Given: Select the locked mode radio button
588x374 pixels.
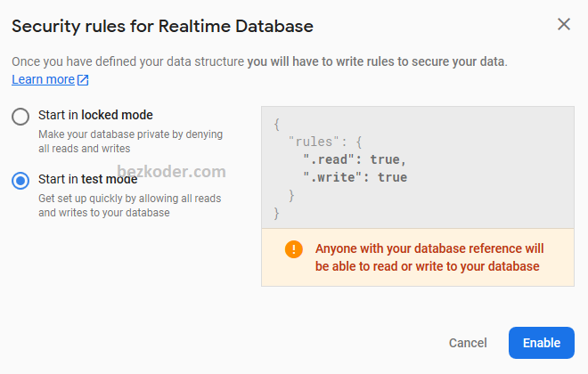Looking at the screenshot, I should click(x=20, y=116).
